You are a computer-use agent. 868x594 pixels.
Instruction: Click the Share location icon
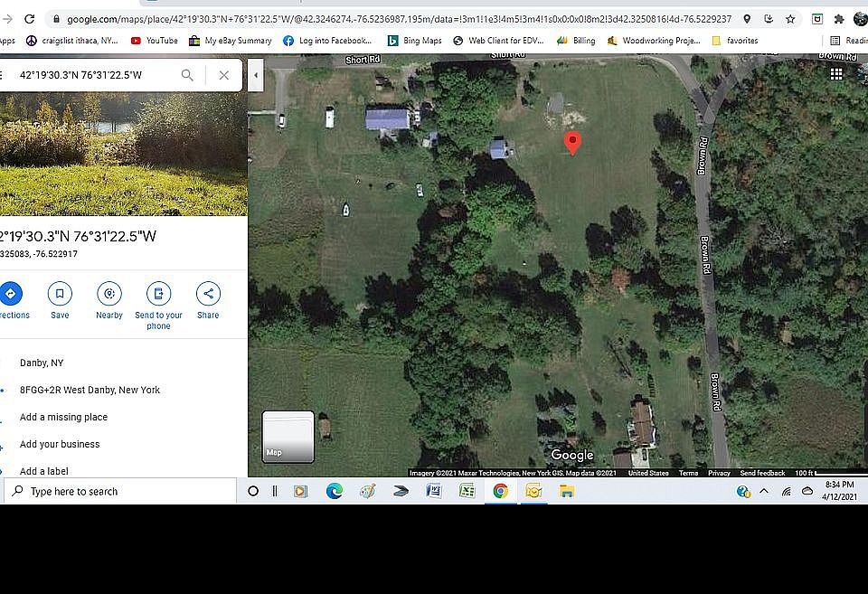click(208, 294)
